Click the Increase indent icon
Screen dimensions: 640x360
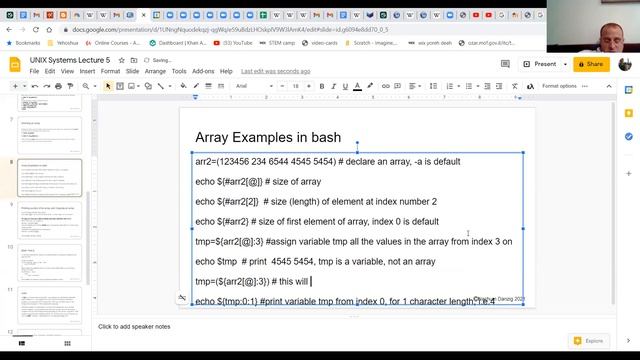(x=499, y=86)
